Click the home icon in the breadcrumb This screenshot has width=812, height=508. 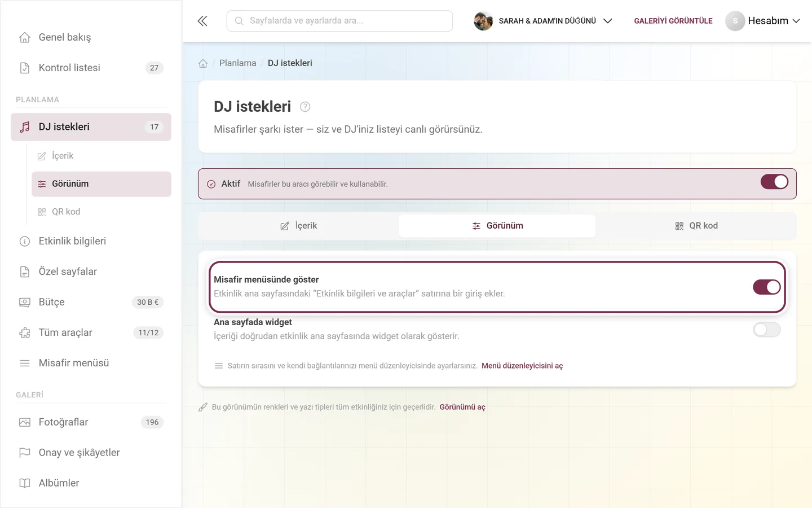click(x=203, y=63)
